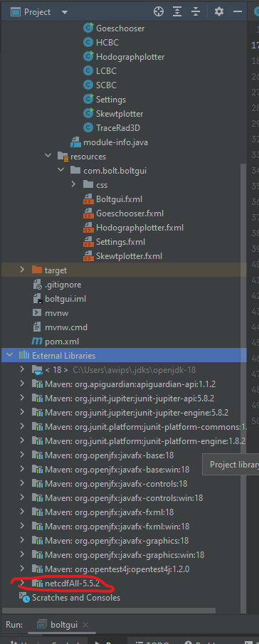Image resolution: width=259 pixels, height=644 pixels.
Task: Open Project panel settings gear
Action: (219, 12)
